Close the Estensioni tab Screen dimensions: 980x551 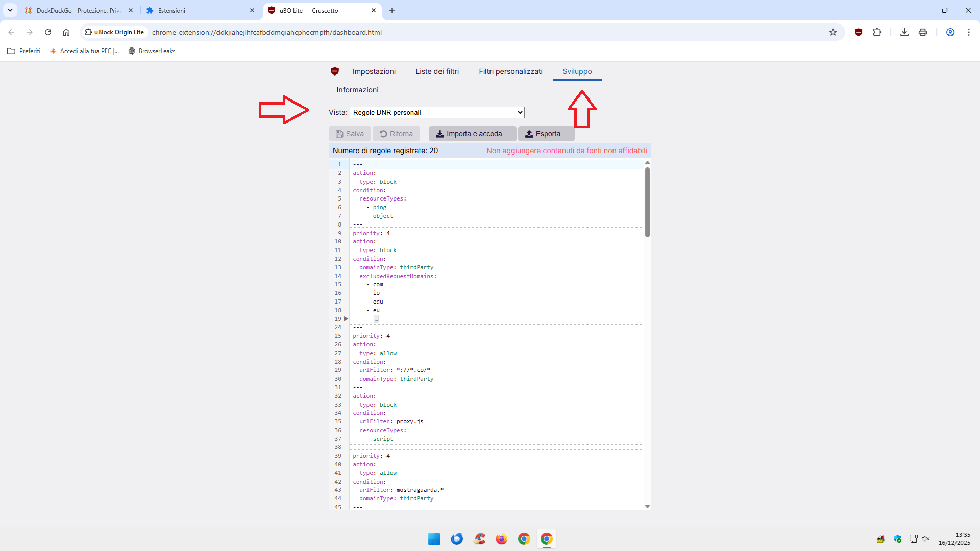click(252, 10)
